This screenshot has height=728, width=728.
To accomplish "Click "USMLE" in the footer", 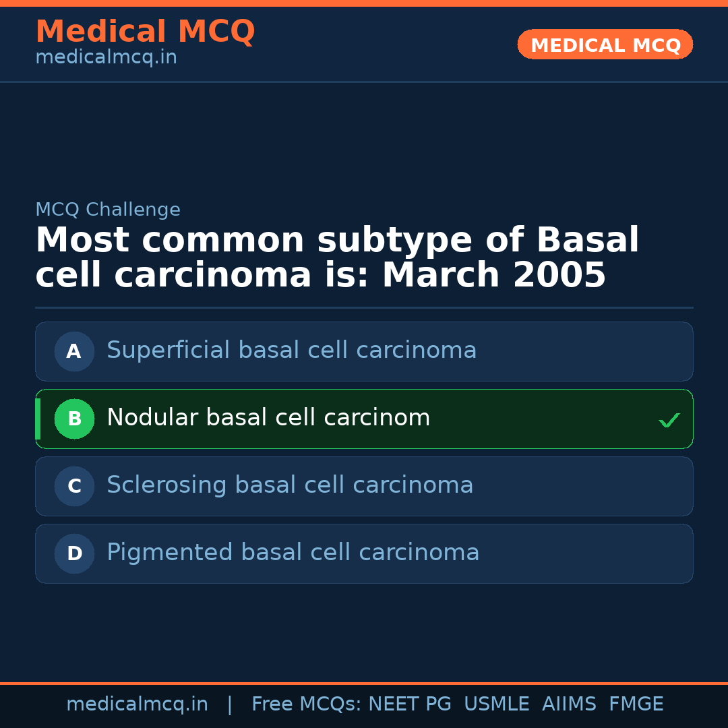I will (496, 704).
